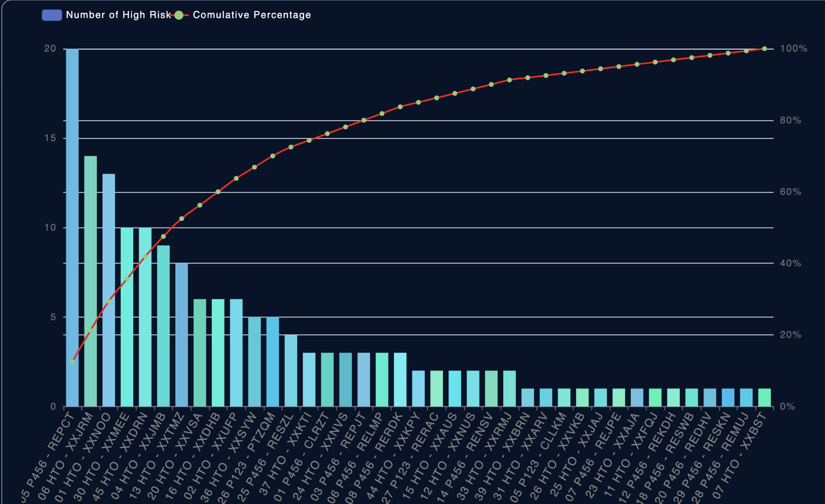Click cumulative line point above the XXRMJ bar
This screenshot has width=825, height=504.
pyautogui.click(x=509, y=80)
